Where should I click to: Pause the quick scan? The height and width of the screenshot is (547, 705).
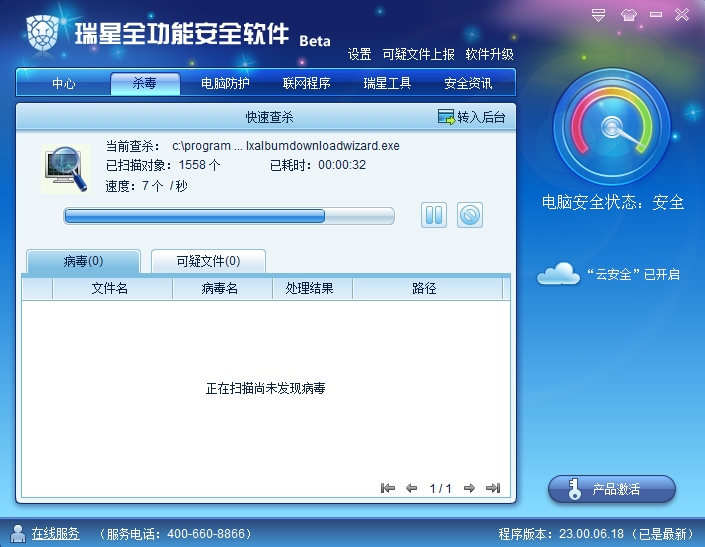point(434,215)
